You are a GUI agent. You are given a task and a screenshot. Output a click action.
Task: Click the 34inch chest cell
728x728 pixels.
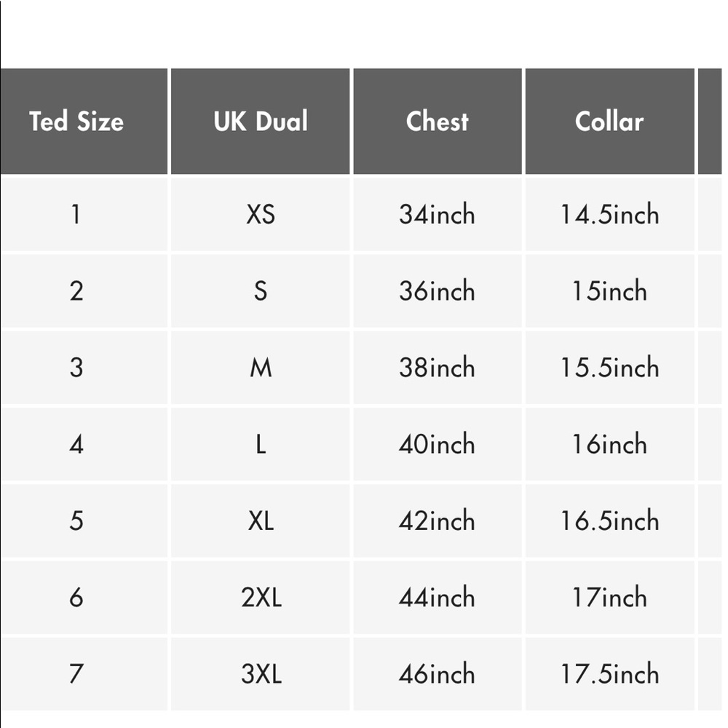(438, 214)
